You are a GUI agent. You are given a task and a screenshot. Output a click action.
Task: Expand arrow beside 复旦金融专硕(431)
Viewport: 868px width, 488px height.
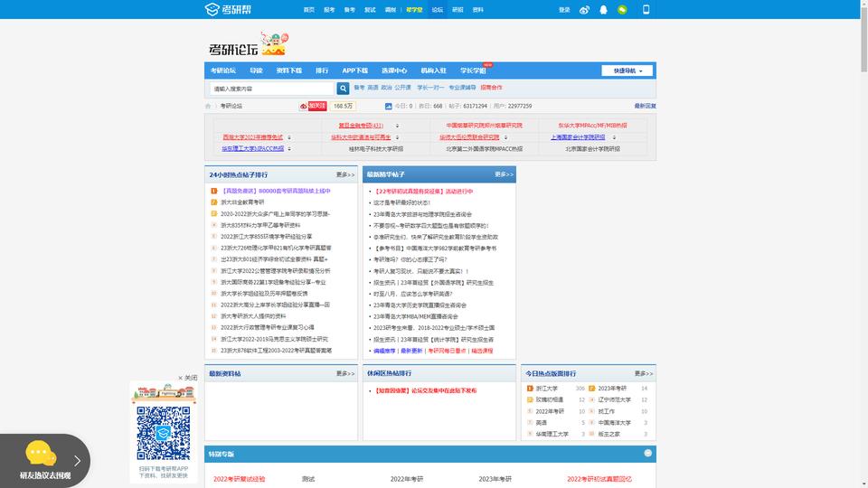pyautogui.click(x=397, y=126)
